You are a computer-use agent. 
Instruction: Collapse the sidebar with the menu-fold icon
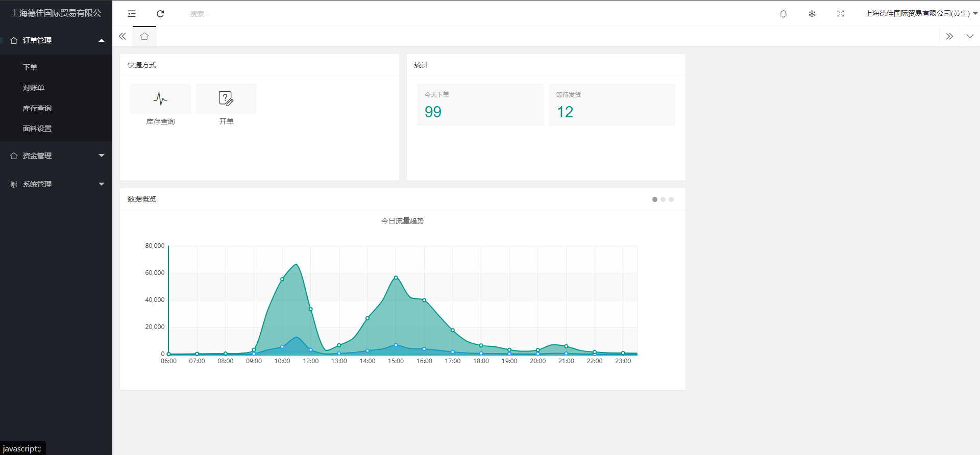click(132, 14)
